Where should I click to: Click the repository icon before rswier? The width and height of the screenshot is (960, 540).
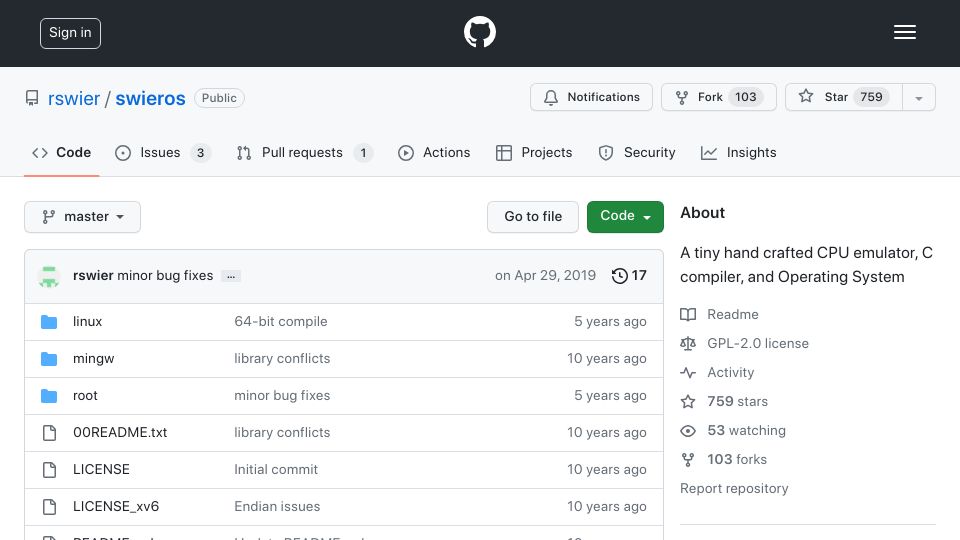pyautogui.click(x=32, y=98)
